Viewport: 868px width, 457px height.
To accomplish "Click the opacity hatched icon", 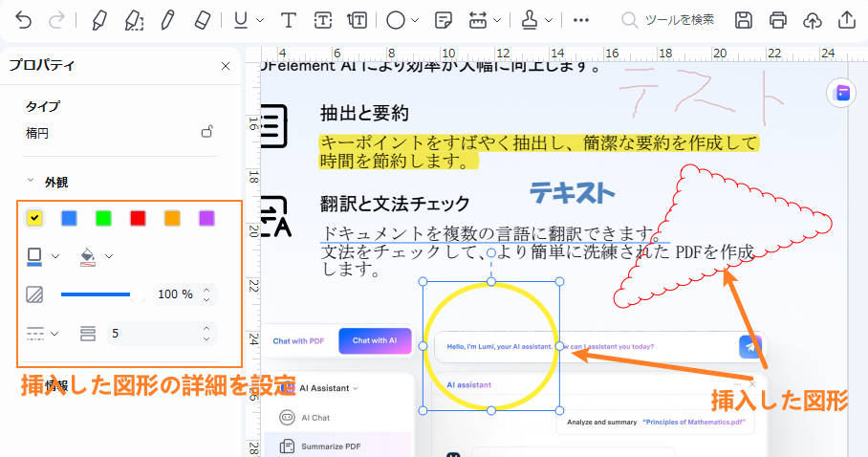I will click(34, 294).
